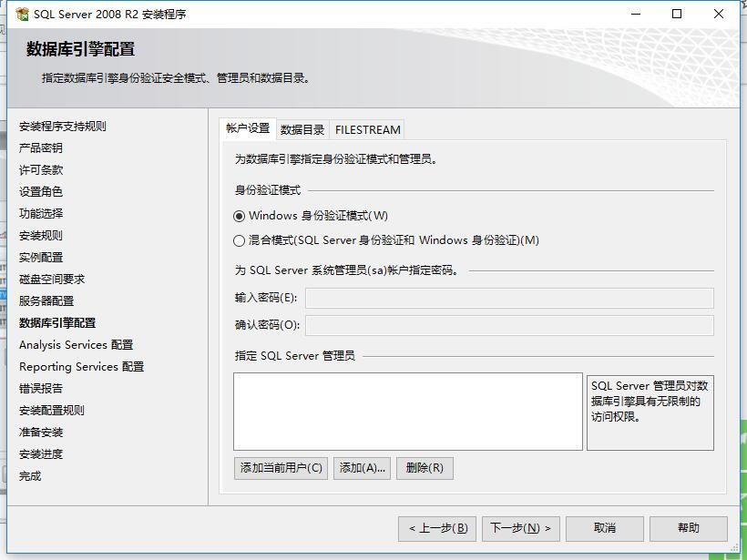Click 准备安装 step in sidebar

40,433
